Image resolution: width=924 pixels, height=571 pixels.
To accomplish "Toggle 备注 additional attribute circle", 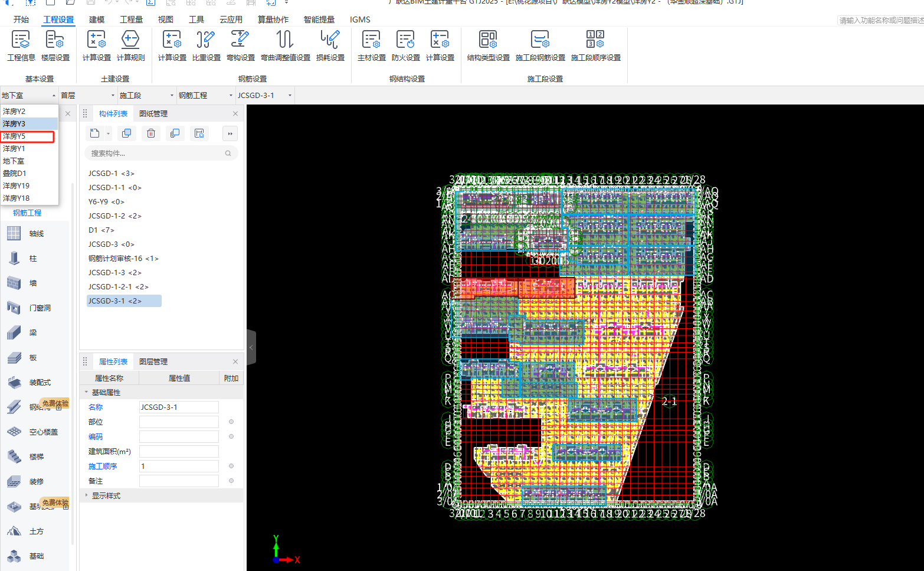I will [x=231, y=481].
